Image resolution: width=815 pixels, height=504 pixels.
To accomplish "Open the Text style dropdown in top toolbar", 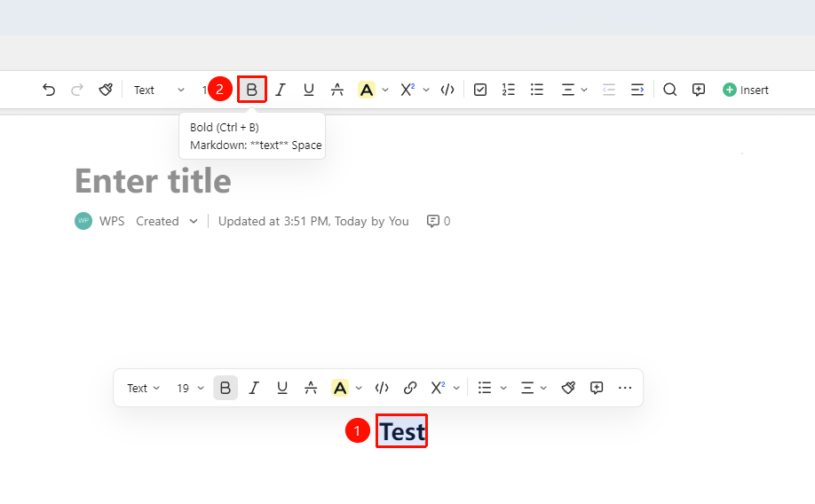I will [159, 90].
